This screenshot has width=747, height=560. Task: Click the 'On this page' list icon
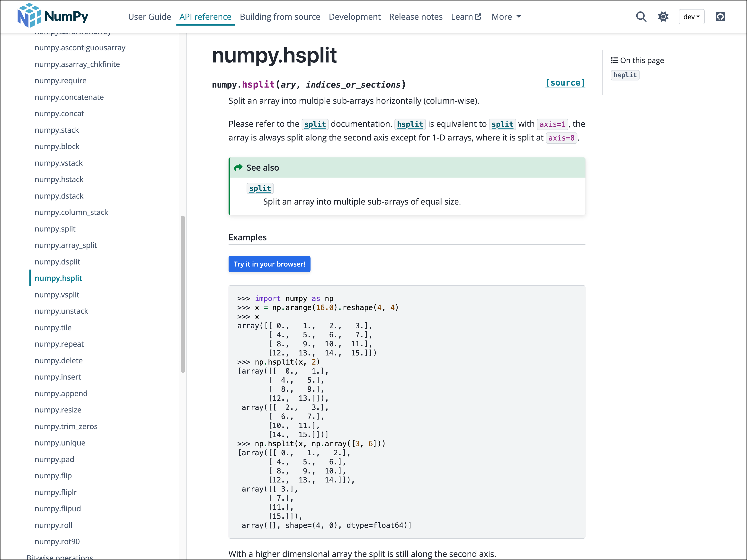pyautogui.click(x=614, y=61)
